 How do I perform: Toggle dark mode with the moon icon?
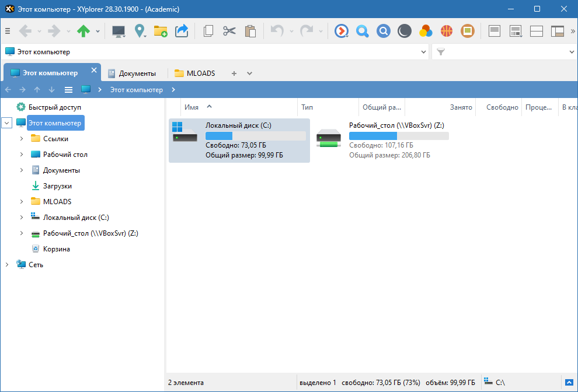click(405, 32)
